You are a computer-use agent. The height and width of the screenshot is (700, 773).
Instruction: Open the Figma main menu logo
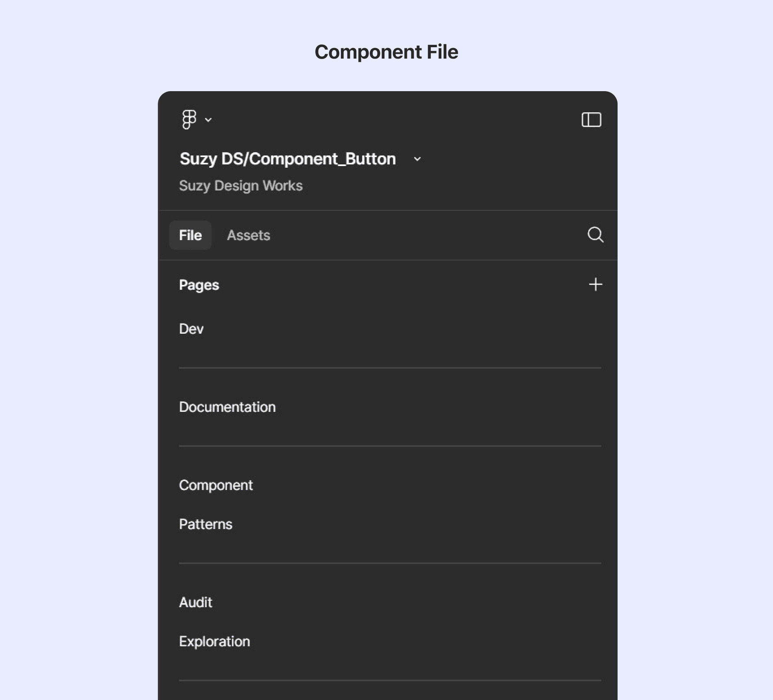[x=189, y=120]
